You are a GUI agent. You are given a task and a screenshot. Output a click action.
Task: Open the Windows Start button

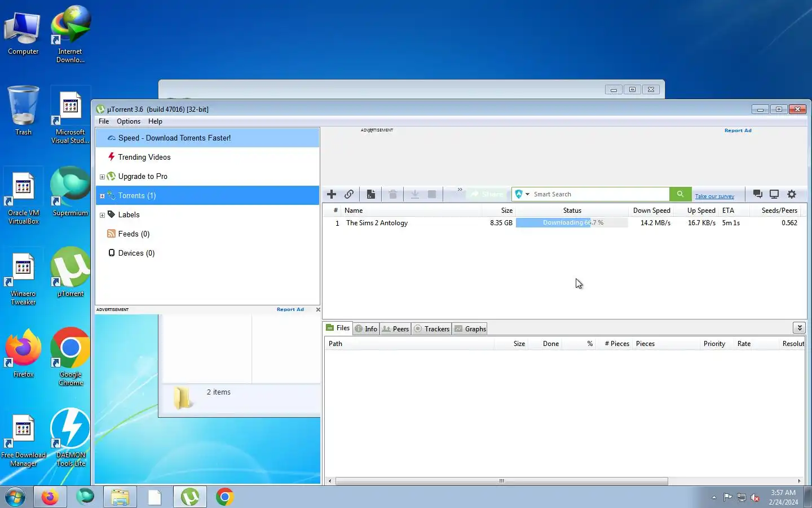[x=15, y=497]
